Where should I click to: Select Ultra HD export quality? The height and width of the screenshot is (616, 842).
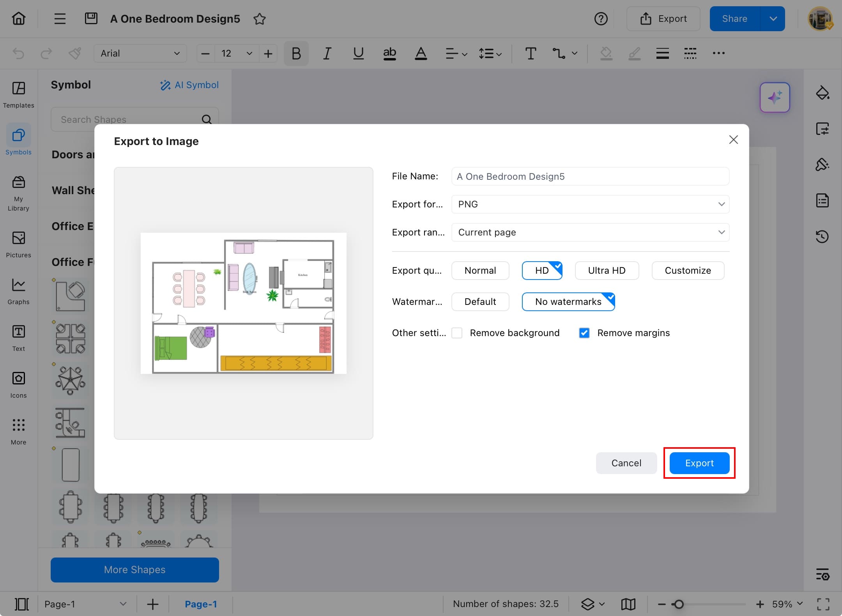(607, 271)
